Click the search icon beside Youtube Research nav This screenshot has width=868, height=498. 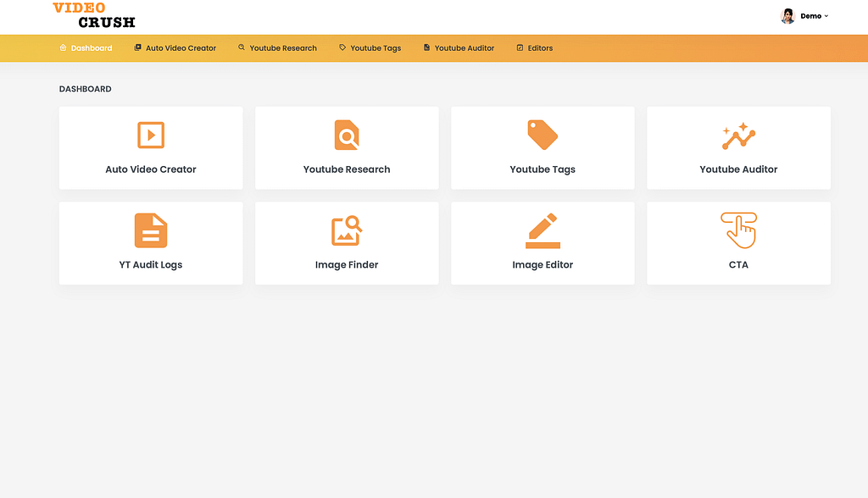click(242, 47)
